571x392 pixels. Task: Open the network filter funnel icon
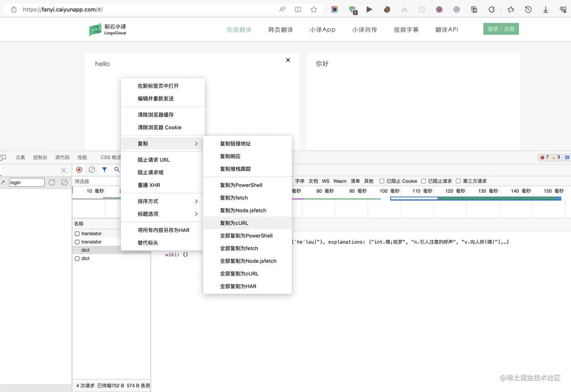pos(105,170)
